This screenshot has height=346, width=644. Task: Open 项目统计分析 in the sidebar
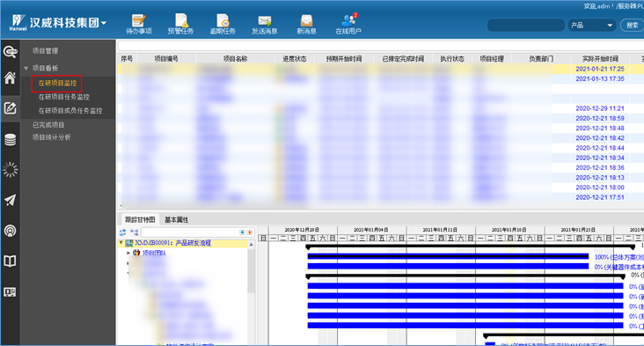(51, 137)
